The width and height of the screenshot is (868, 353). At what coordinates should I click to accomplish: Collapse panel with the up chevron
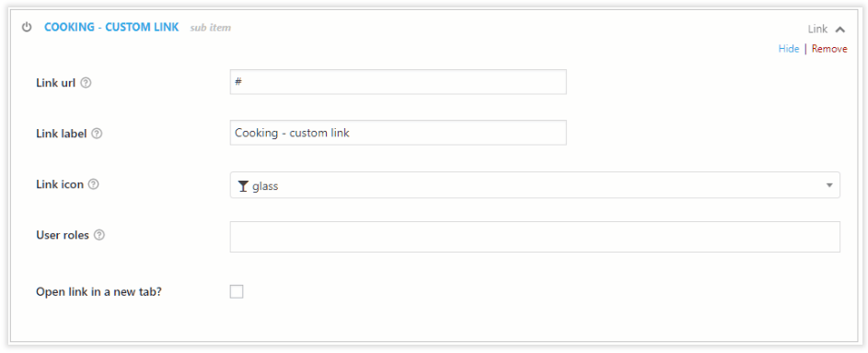coord(840,29)
